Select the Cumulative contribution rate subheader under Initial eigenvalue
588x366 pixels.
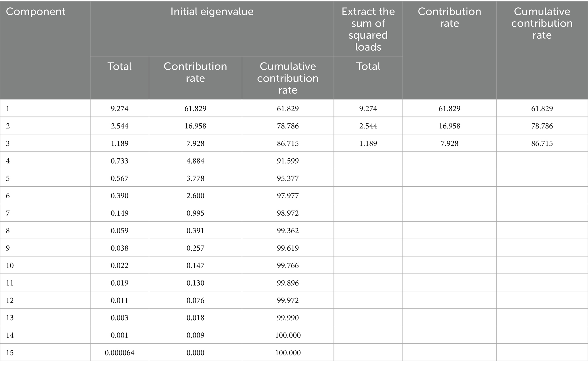288,78
